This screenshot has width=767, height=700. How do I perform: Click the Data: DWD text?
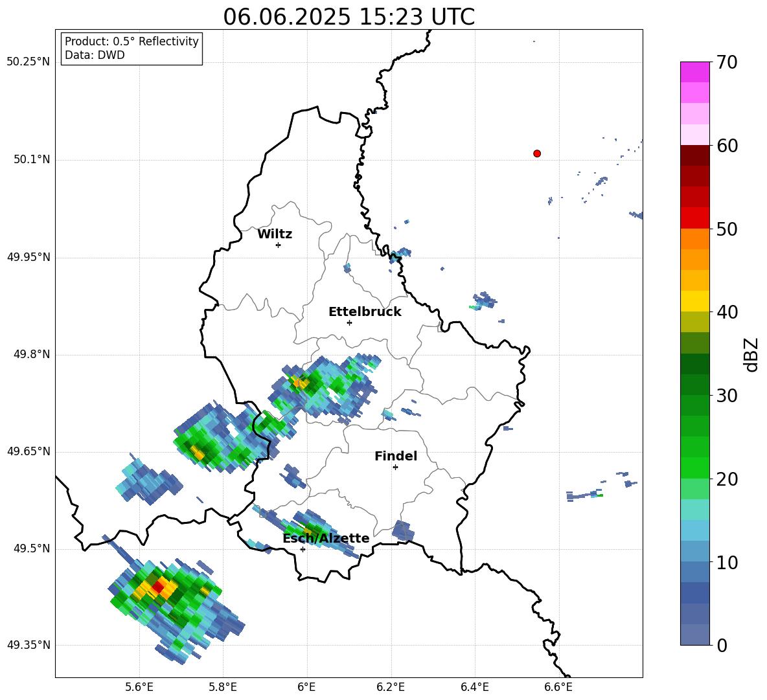pos(95,55)
